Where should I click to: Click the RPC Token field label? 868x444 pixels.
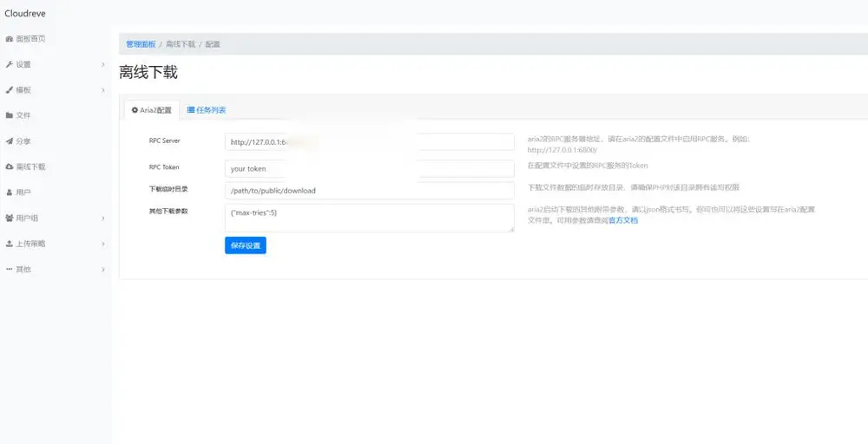pyautogui.click(x=164, y=167)
